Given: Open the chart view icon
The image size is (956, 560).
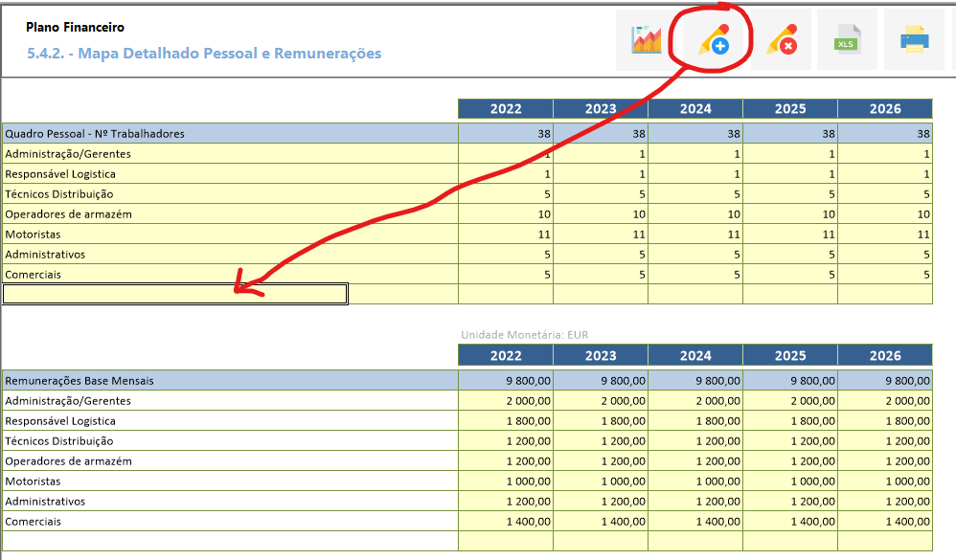Looking at the screenshot, I should pos(647,40).
